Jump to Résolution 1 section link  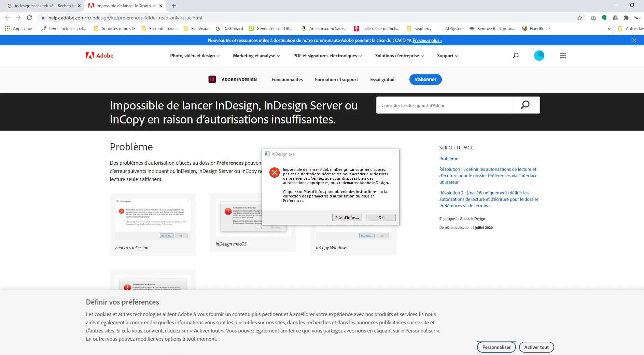click(x=488, y=176)
